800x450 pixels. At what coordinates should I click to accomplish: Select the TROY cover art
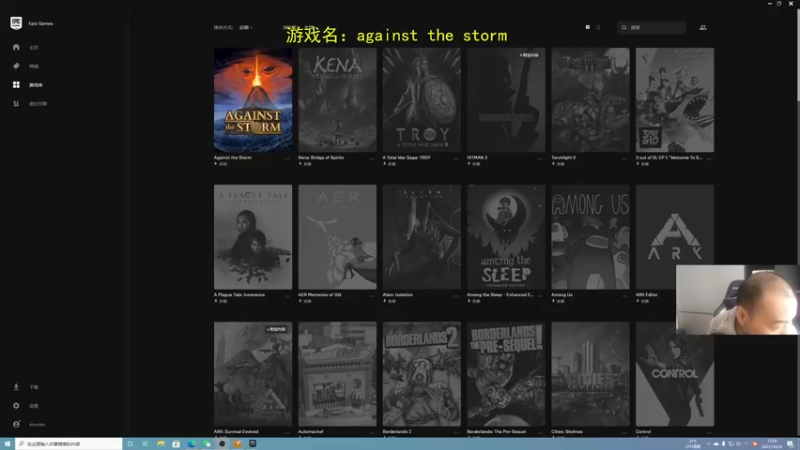(x=422, y=100)
